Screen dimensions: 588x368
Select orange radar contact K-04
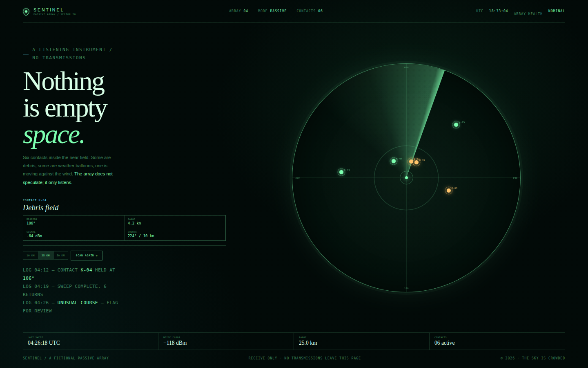(x=411, y=162)
